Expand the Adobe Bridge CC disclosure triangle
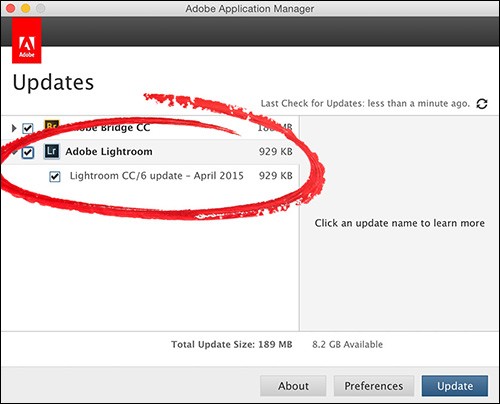Image resolution: width=500 pixels, height=404 pixels. tap(14, 128)
